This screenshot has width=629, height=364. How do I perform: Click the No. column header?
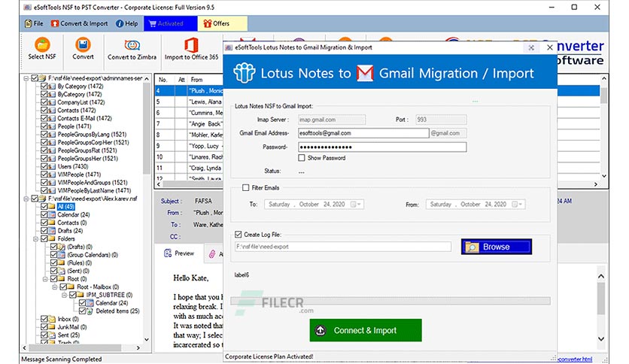[163, 80]
